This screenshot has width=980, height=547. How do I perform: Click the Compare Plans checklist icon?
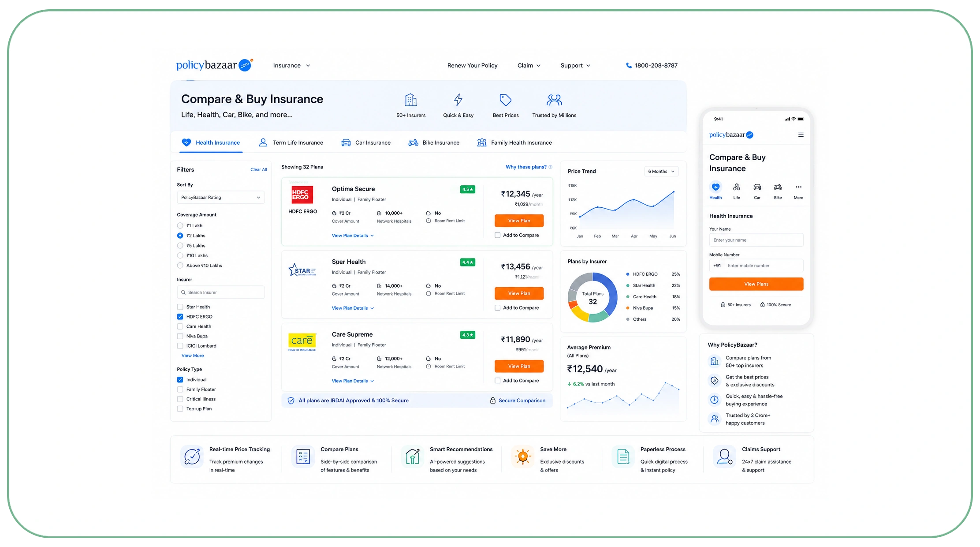tap(303, 457)
